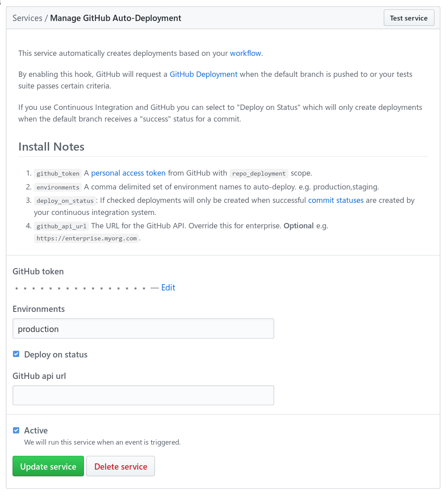Viewport: 448px width, 496px height.
Task: Focus the Environments input containing production
Action: point(143,328)
